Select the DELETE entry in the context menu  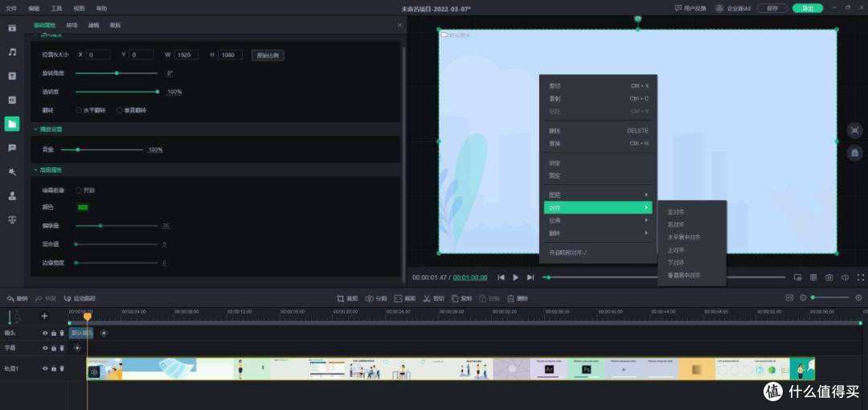pyautogui.click(x=598, y=130)
